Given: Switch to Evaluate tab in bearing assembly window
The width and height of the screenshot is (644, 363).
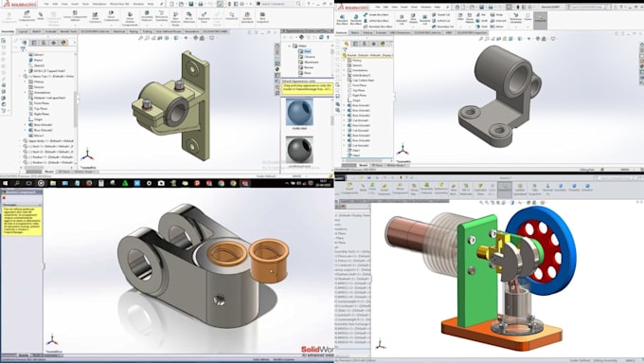Looking at the screenshot, I should click(x=51, y=31).
